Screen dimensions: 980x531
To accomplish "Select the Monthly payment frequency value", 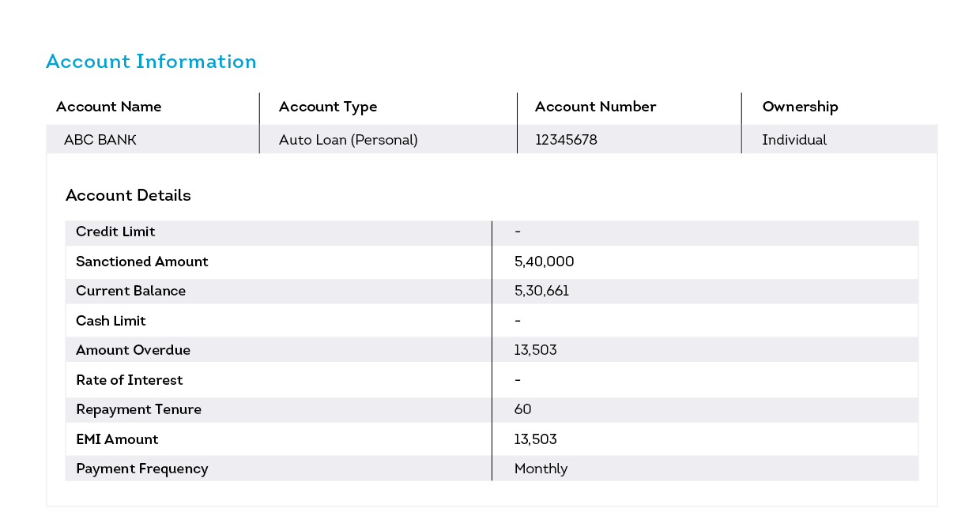I will tap(541, 469).
